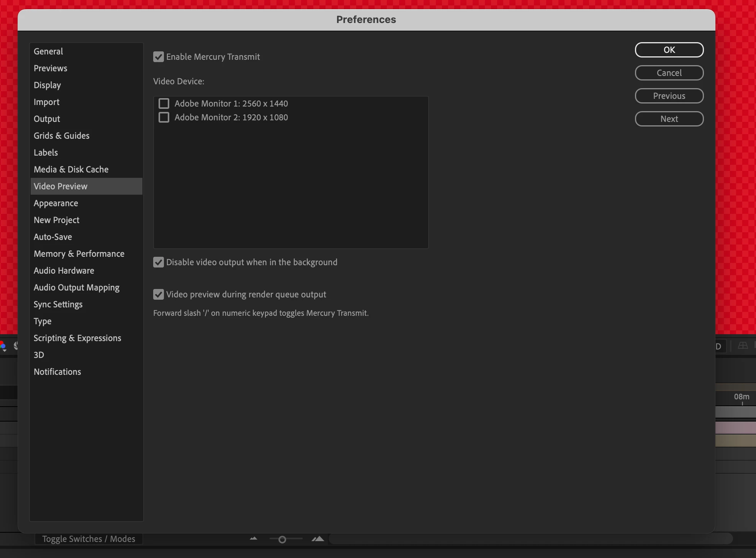The height and width of the screenshot is (558, 756).
Task: Click the timeline zoom-in mountain icon
Action: click(x=318, y=539)
